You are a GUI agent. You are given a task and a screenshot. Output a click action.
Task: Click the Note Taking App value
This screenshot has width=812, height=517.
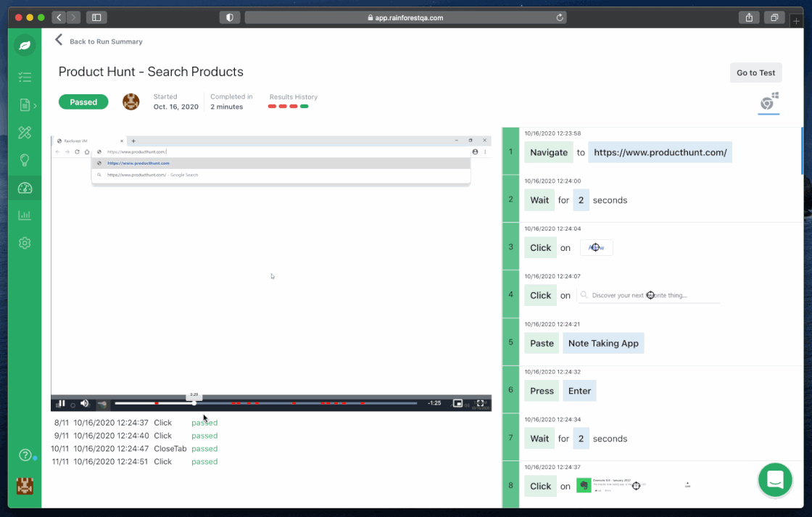603,343
